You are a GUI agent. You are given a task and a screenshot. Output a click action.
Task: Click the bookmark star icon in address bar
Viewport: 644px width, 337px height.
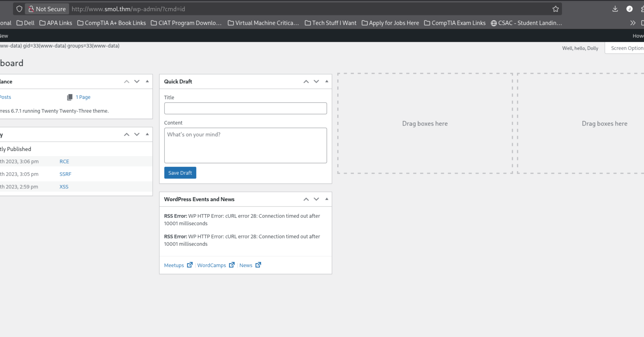click(556, 9)
